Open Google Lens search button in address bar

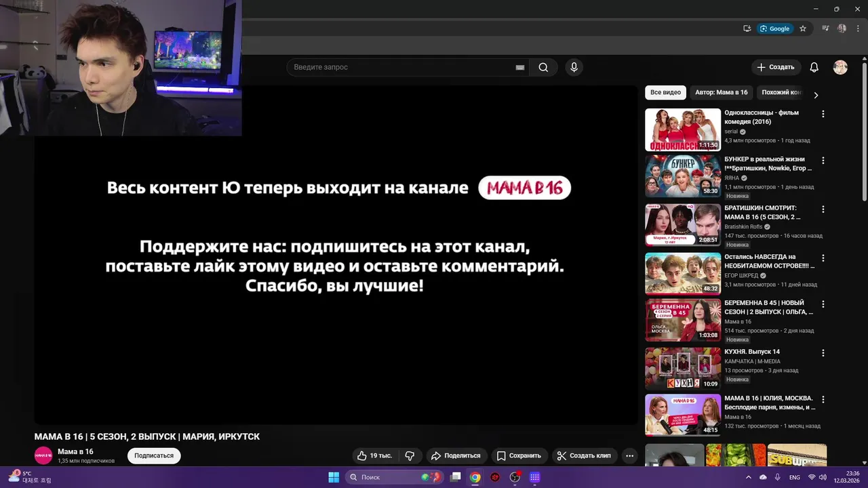click(774, 28)
